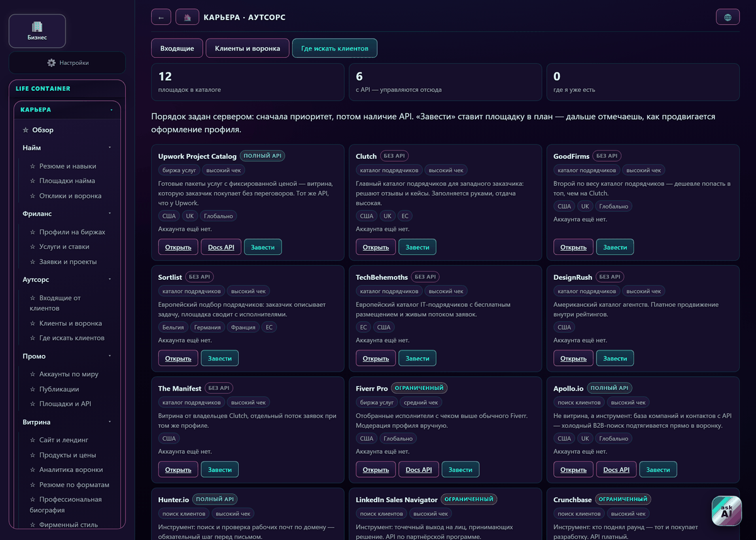The height and width of the screenshot is (540, 756).
Task: Star the Профессиональная биография item
Action: pos(33,500)
